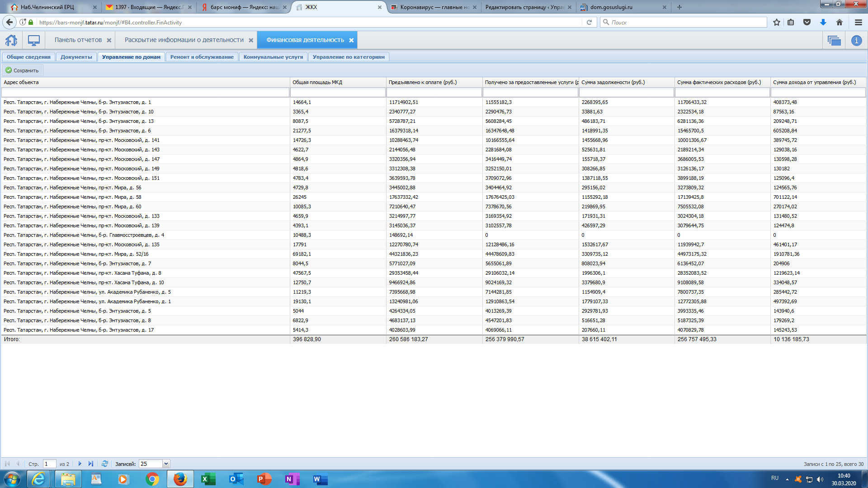Open browser downloads arrow icon

(823, 22)
